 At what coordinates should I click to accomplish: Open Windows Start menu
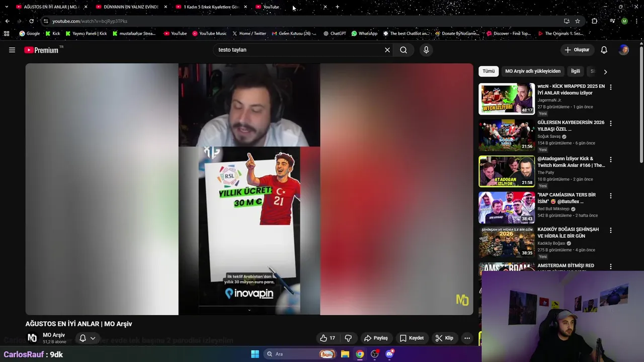[255, 354]
